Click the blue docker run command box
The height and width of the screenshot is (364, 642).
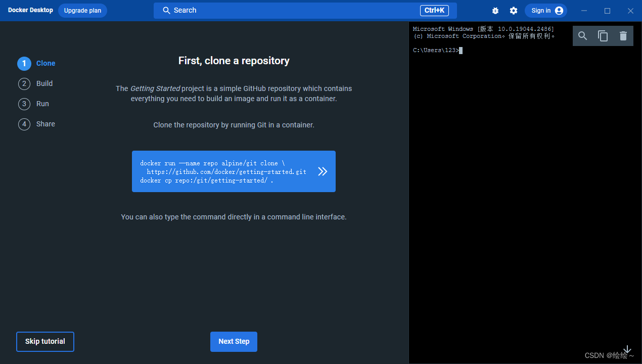click(x=234, y=171)
